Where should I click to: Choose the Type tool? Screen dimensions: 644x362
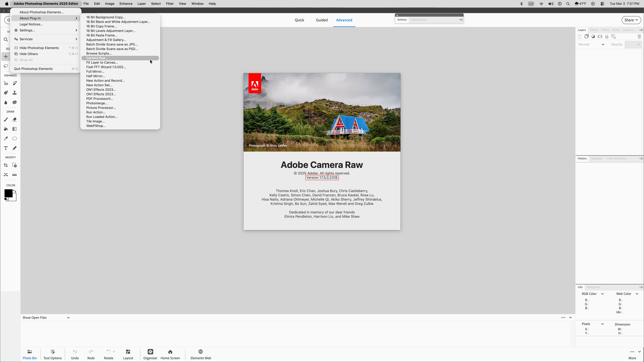point(6,148)
